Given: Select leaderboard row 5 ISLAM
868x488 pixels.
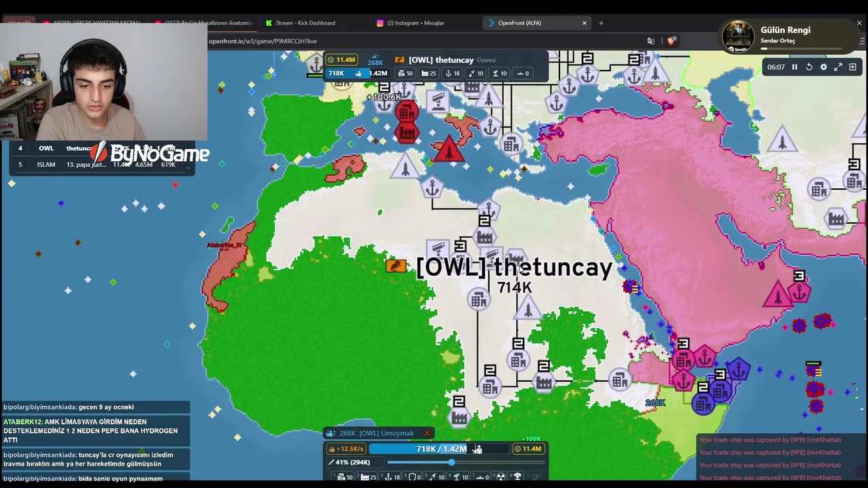Looking at the screenshot, I should 102,165.
